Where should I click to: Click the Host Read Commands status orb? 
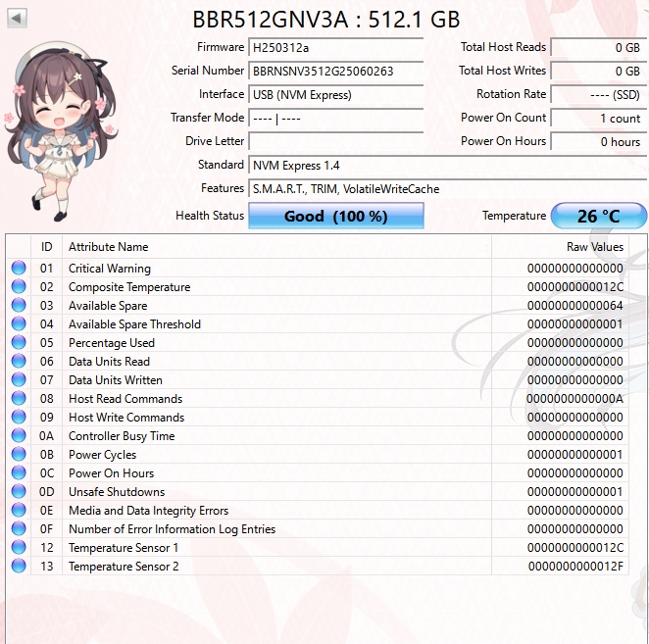[19, 398]
